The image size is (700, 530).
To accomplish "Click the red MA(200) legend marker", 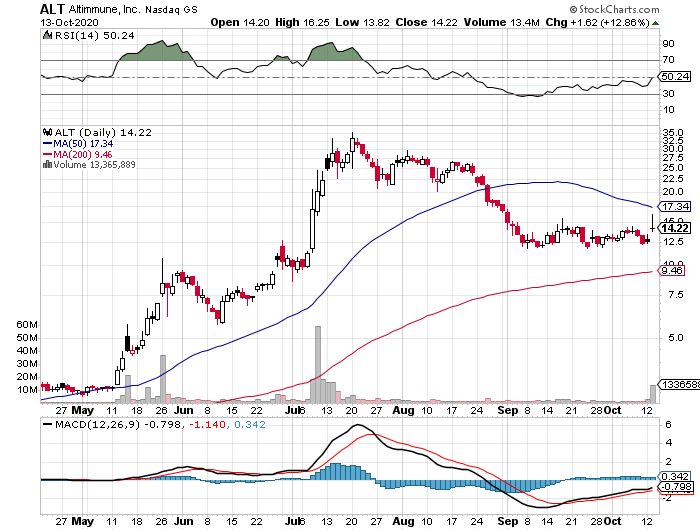I will [x=46, y=155].
